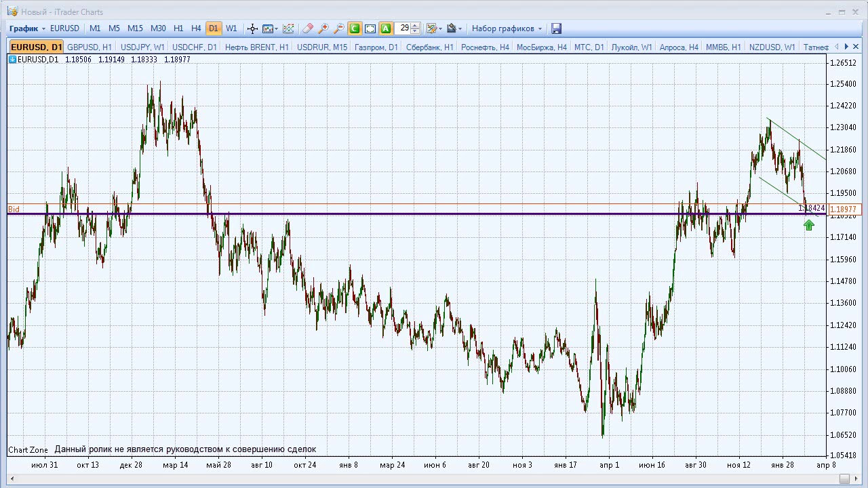
Task: Click the eraser icon in toolbar
Action: pos(307,28)
